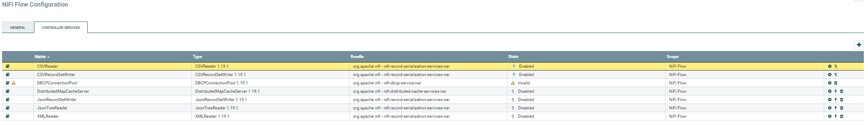Click the 'DBCPConnectionPool 1.19.1' type cell

270,83
